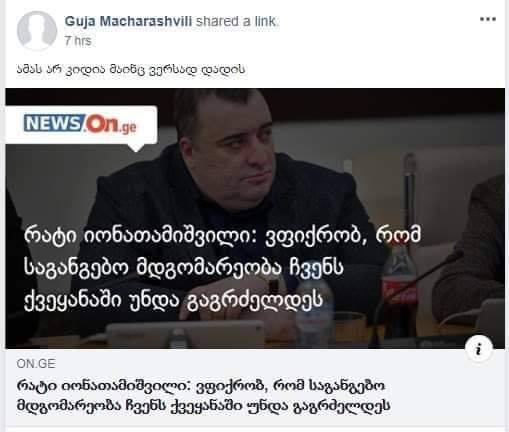Image resolution: width=509 pixels, height=432 pixels.
Task: Open Guja Macharashvili's gray profile avatar
Action: (x=37, y=31)
